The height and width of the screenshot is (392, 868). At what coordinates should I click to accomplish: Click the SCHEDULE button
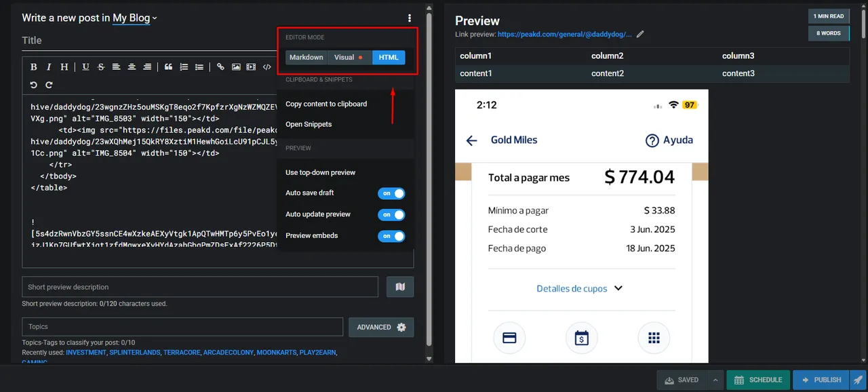(x=758, y=380)
